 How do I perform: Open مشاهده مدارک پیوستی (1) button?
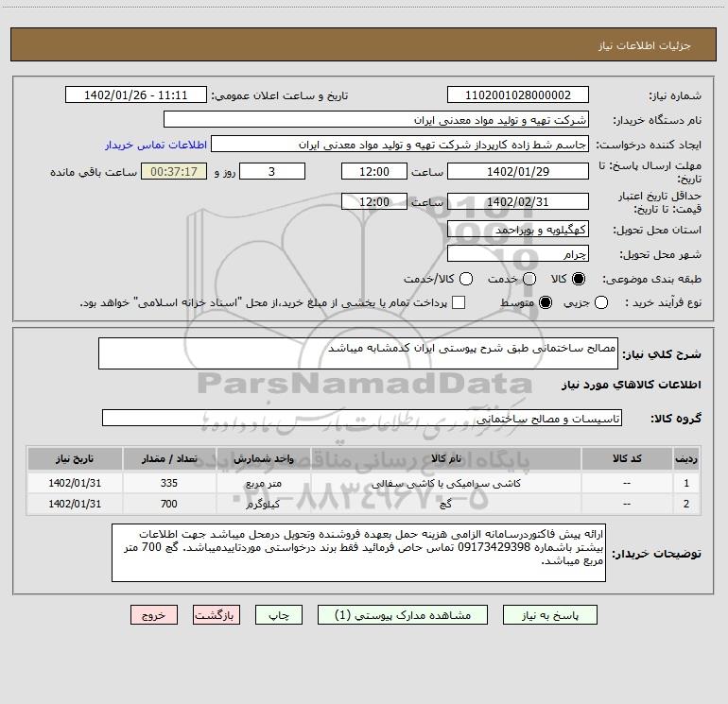pos(403,615)
